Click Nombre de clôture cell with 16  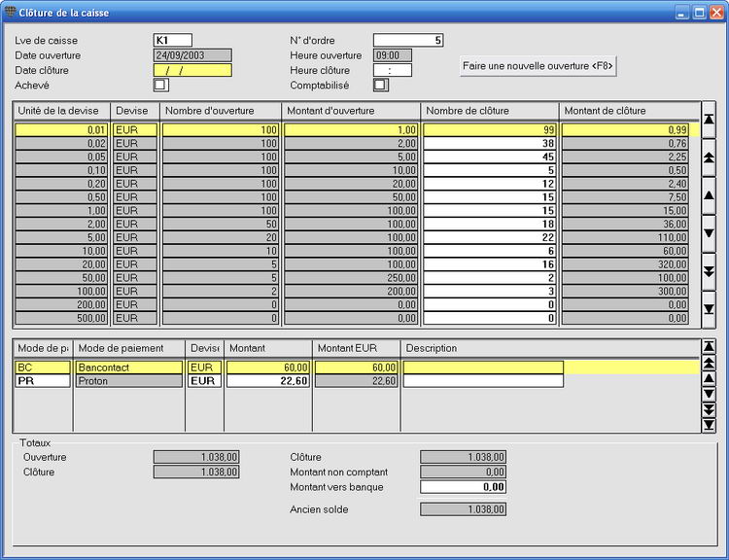tap(490, 264)
